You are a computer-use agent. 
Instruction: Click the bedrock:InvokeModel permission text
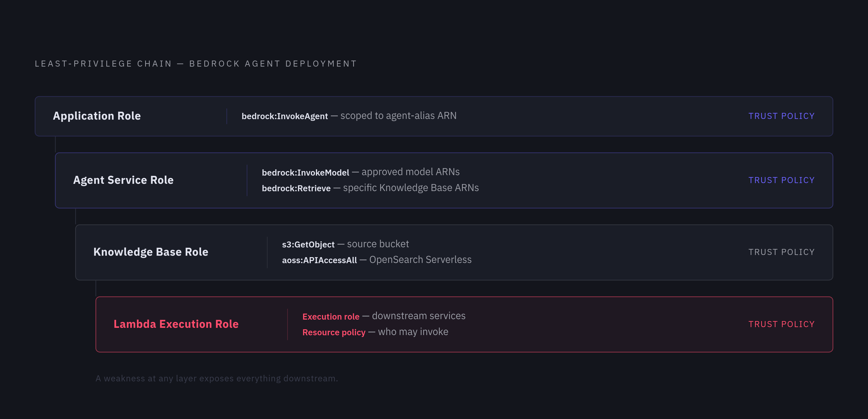305,172
